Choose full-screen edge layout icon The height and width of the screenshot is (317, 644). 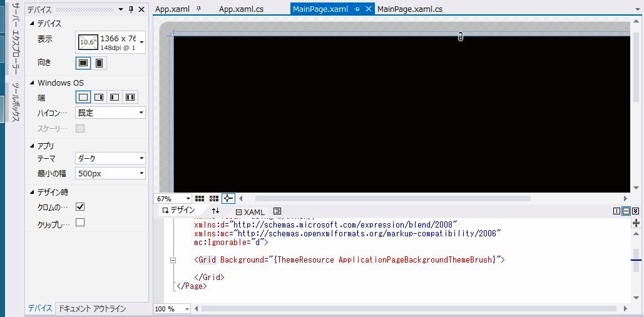click(83, 97)
